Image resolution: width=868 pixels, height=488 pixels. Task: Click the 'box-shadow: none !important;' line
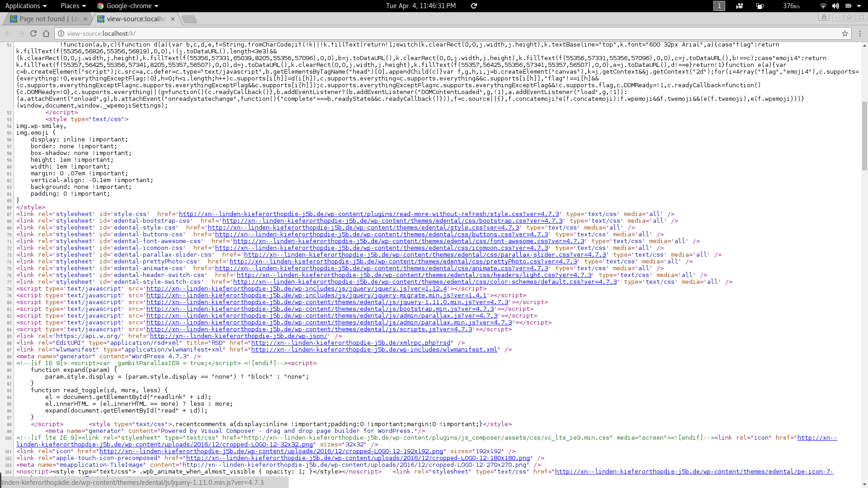tap(81, 153)
